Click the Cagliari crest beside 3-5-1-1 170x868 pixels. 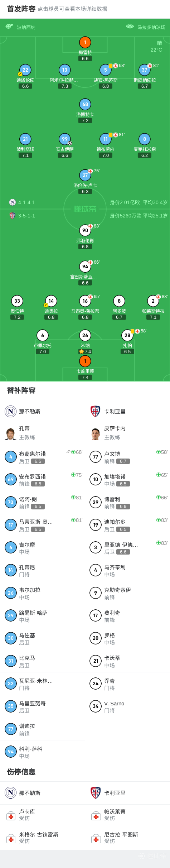click(x=13, y=216)
